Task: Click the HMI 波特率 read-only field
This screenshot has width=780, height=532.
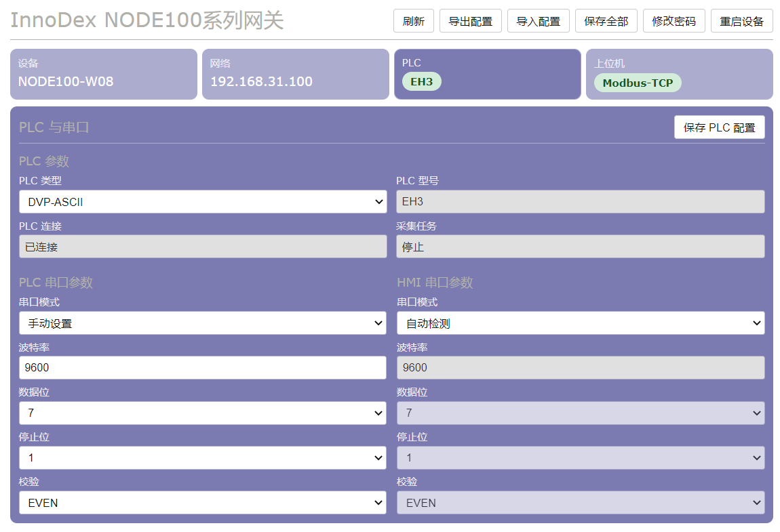Action: pos(581,367)
